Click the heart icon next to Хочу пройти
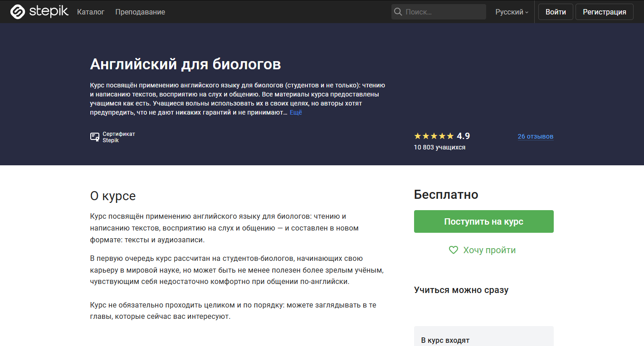 pyautogui.click(x=453, y=250)
